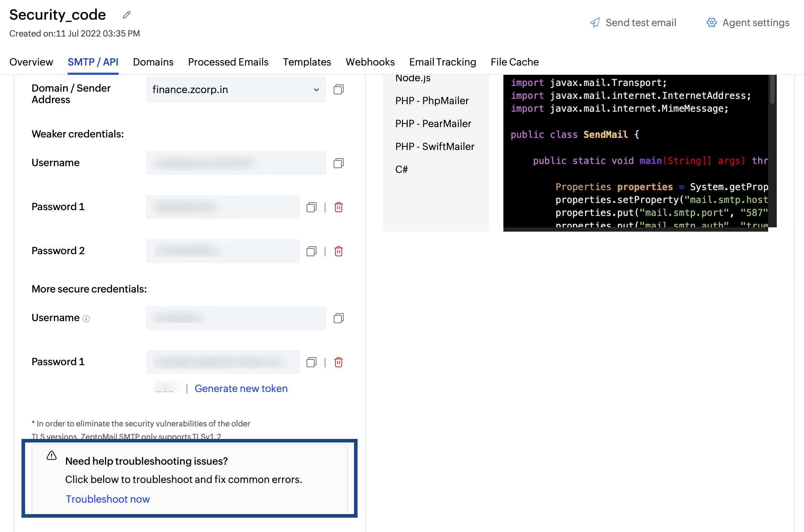Screen dimensions: 804x532
Task: Click the Send test email paper plane icon
Action: tap(595, 23)
